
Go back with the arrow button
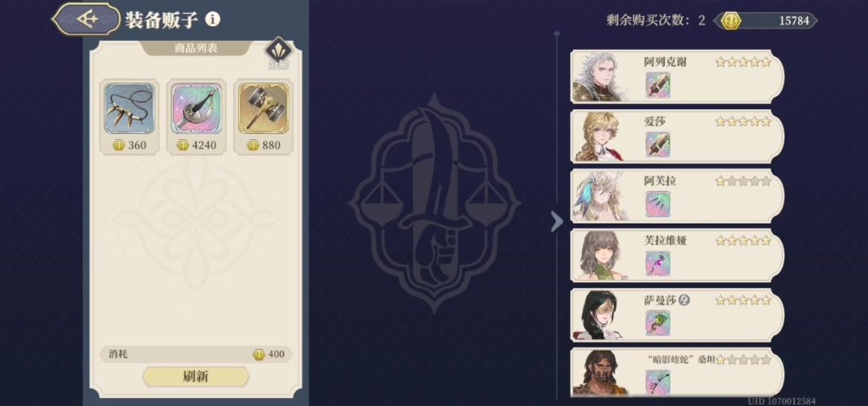(x=86, y=19)
